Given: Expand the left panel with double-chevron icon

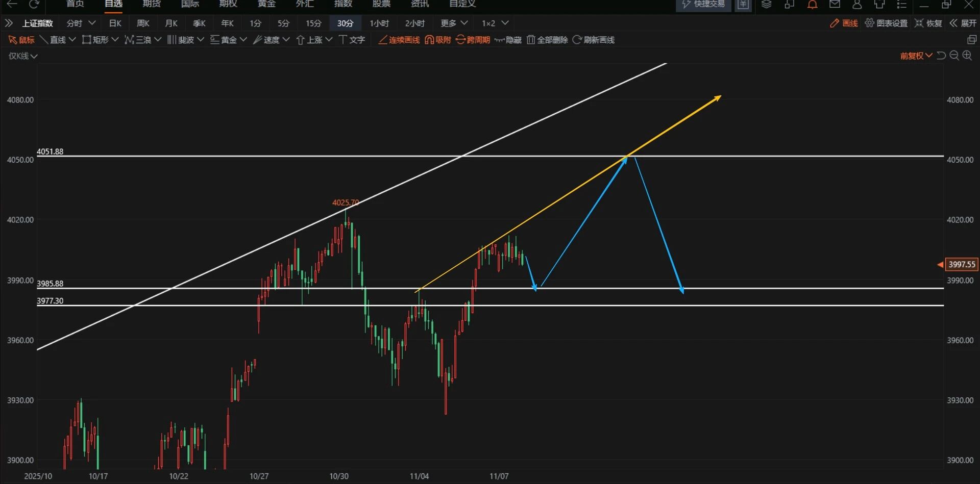Looking at the screenshot, I should (9, 23).
